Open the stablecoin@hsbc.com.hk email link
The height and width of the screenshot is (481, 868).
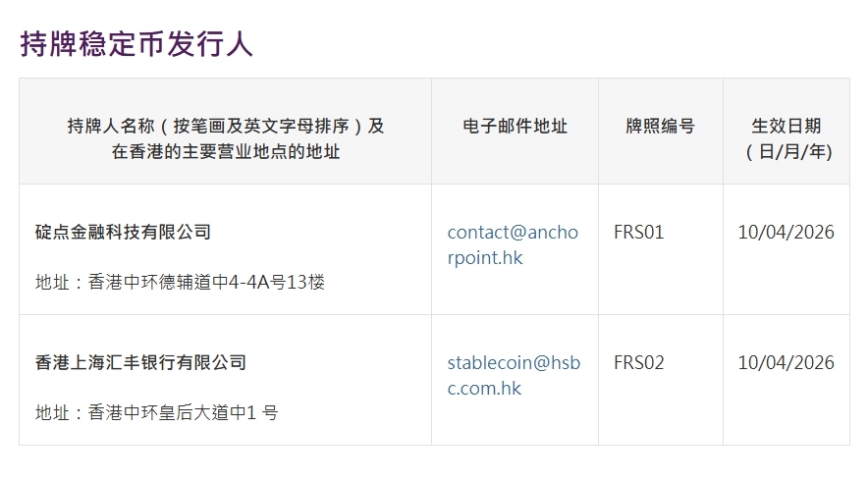click(513, 375)
